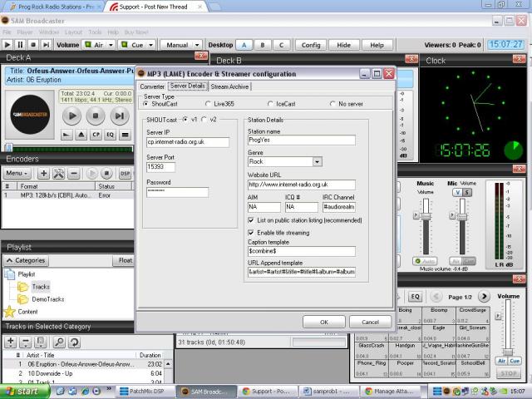Viewport: 532px width, 399px height.
Task: Click the Server IP field
Action: (187, 142)
